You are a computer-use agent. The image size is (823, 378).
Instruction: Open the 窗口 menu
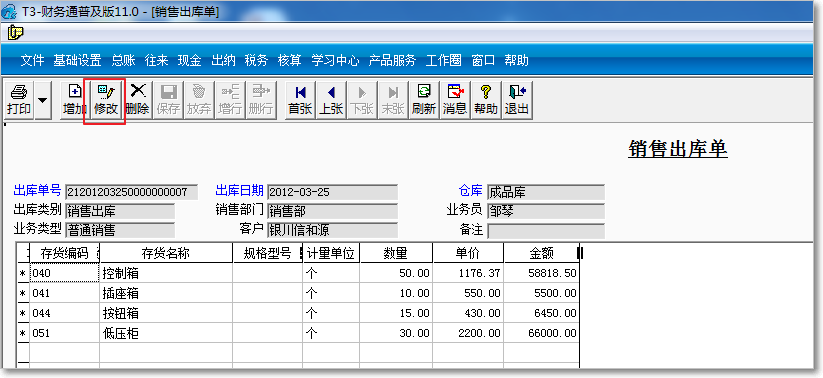[483, 60]
